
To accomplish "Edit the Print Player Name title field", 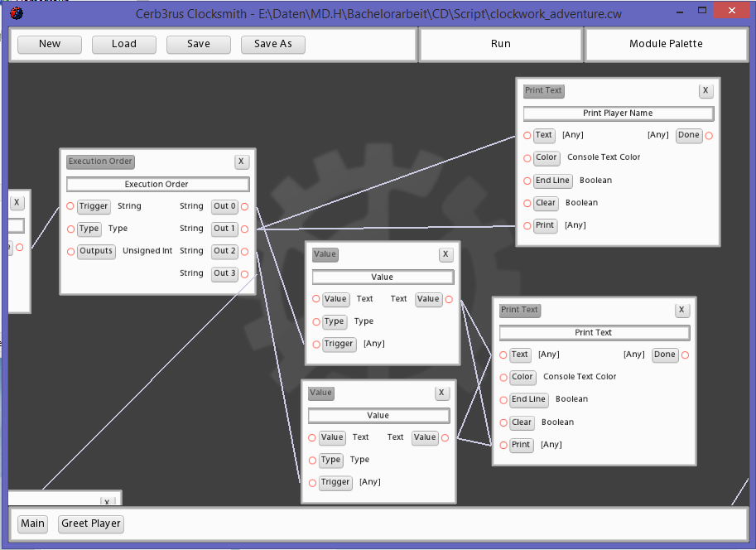I will (x=618, y=113).
